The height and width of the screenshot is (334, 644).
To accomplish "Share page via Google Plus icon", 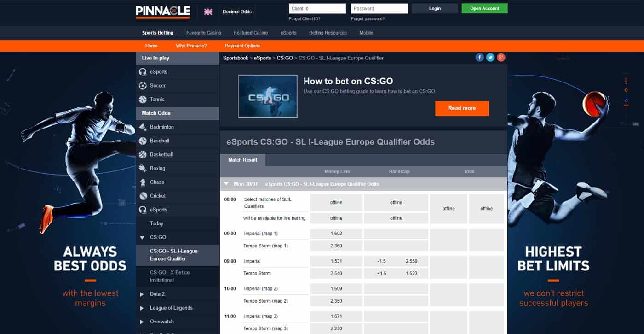I will 501,58.
